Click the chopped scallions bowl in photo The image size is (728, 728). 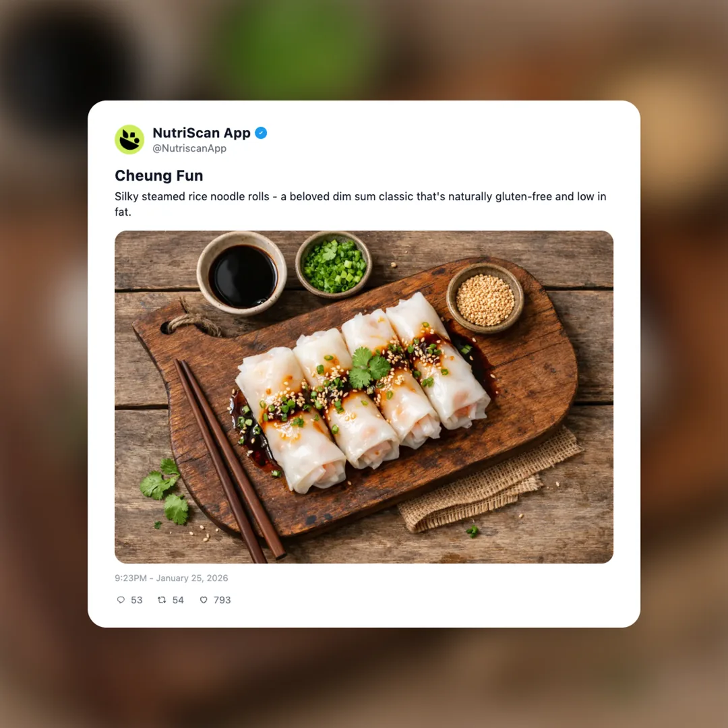coord(334,265)
